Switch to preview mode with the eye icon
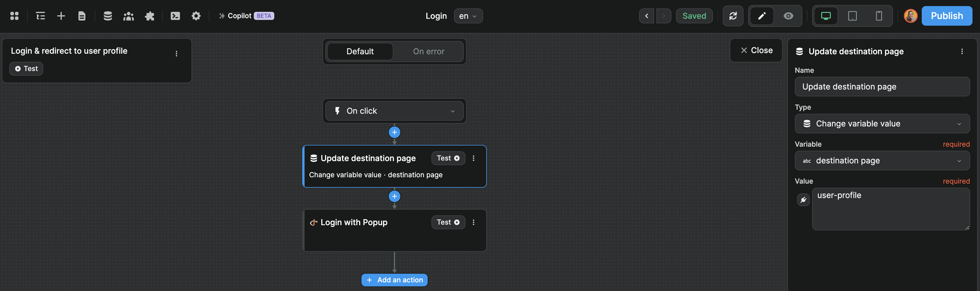This screenshot has height=291, width=980. click(788, 16)
